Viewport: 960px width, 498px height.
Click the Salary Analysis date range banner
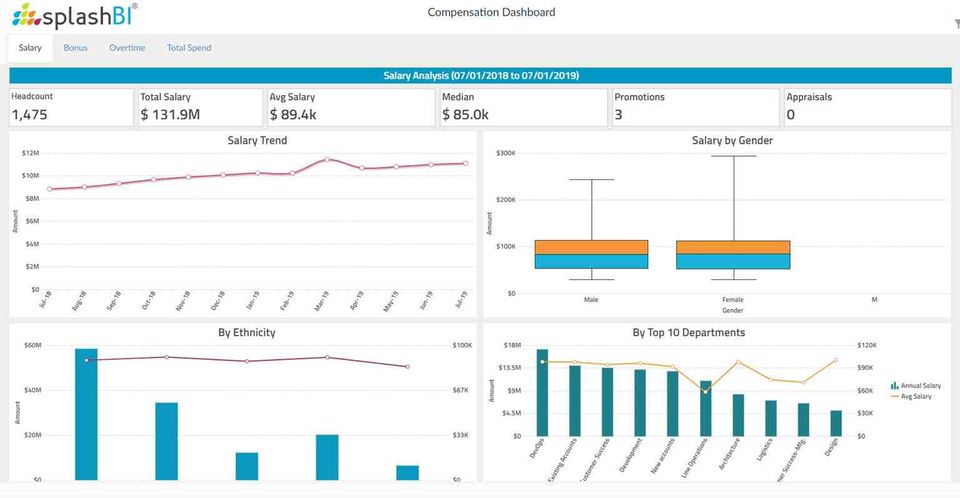pyautogui.click(x=481, y=75)
